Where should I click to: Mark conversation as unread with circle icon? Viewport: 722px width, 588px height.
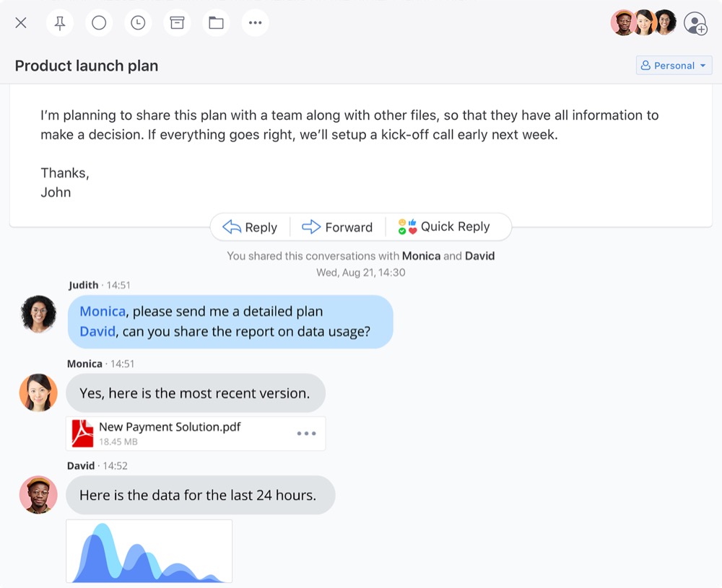click(x=99, y=23)
